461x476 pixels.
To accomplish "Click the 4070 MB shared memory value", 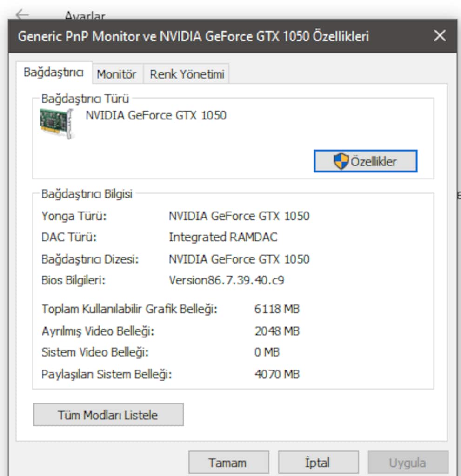I will point(277,374).
